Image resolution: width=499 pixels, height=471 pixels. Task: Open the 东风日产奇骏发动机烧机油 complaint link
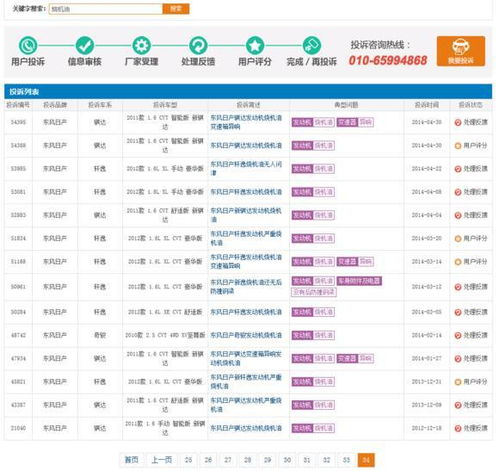pos(246,335)
